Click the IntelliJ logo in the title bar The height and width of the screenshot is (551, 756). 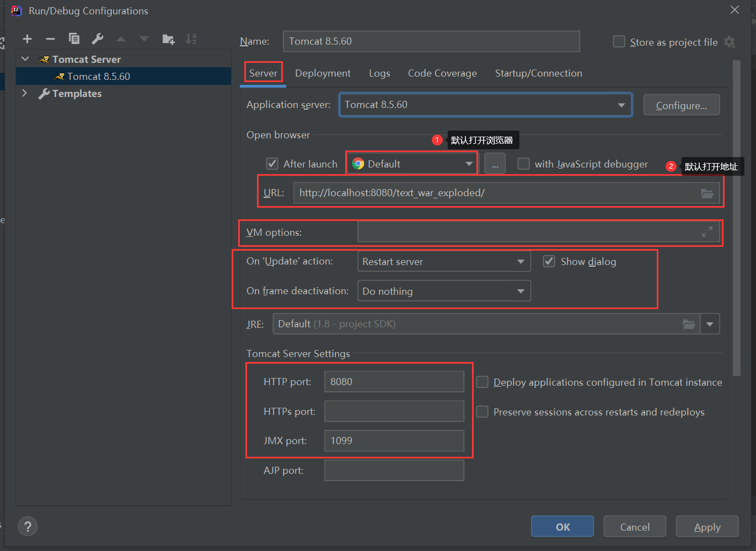[17, 10]
